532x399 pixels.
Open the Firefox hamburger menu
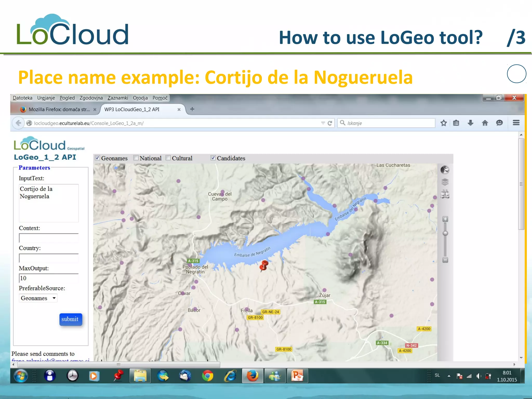coord(516,123)
